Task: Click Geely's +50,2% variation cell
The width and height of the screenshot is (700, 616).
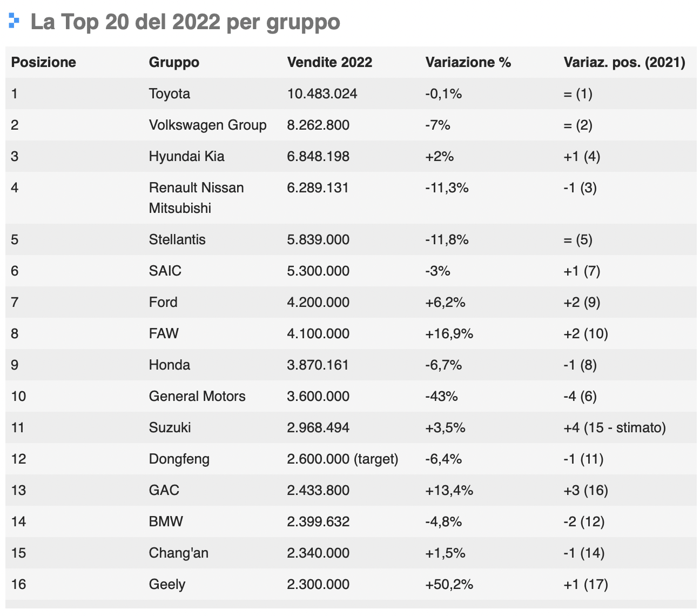Action: 449,584
